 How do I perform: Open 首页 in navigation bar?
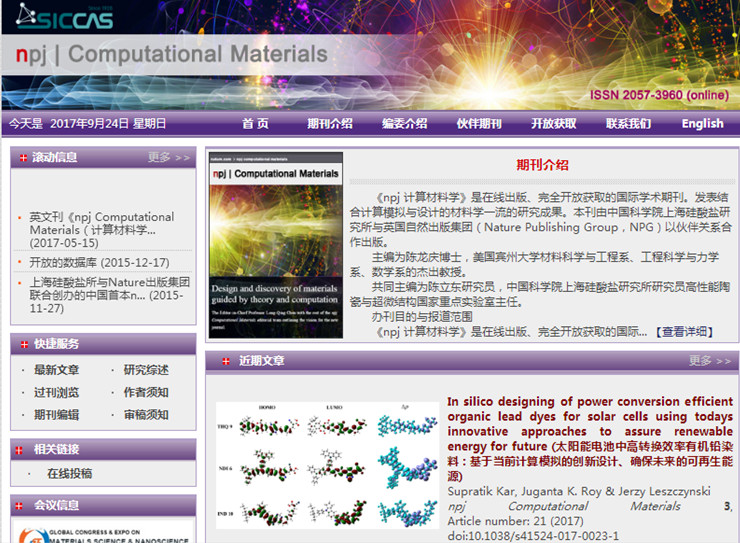coord(255,124)
